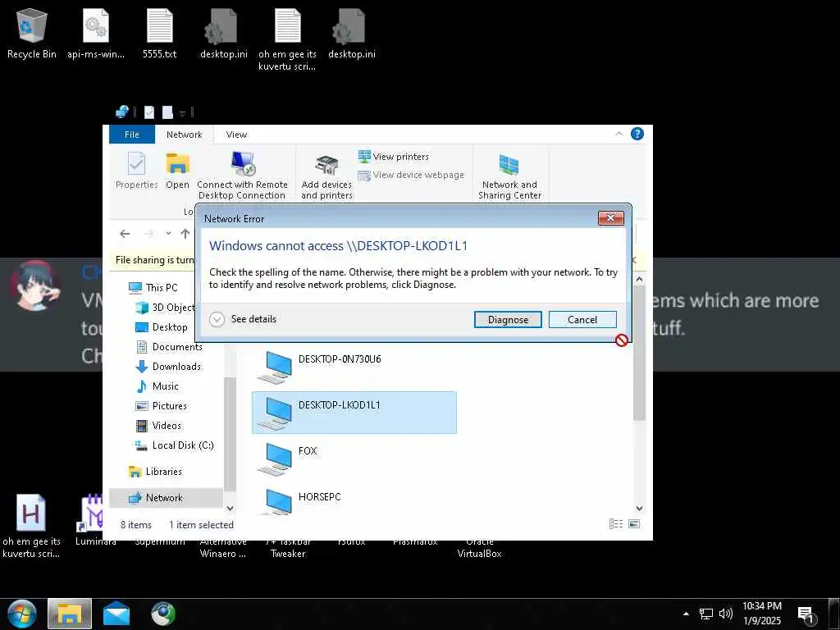The height and width of the screenshot is (630, 840).
Task: Click file list scroll up arrow
Action: click(639, 279)
